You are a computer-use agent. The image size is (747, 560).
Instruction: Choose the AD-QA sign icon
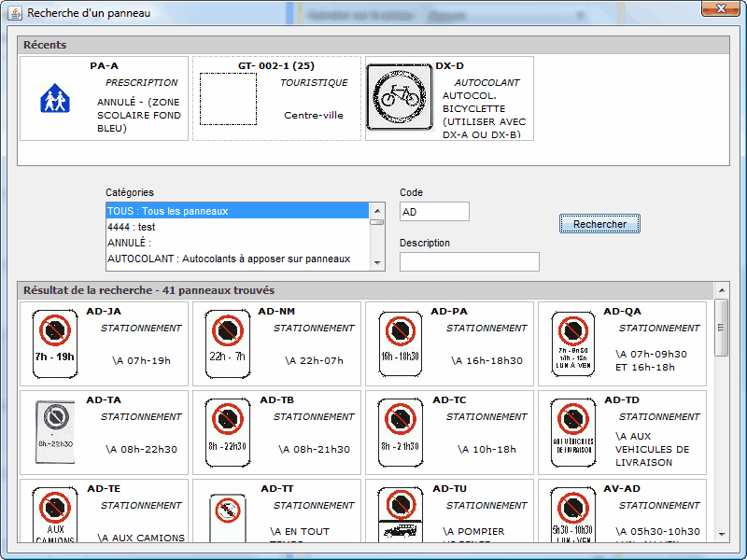tap(573, 344)
